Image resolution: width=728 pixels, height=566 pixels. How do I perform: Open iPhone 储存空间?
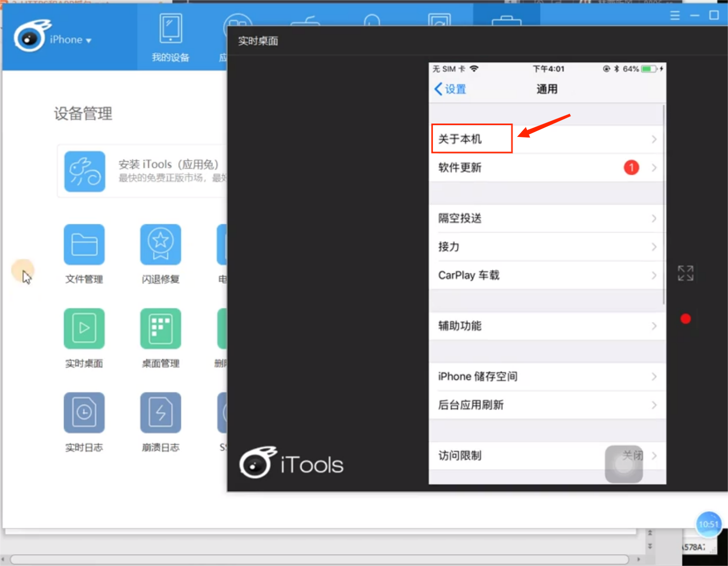pyautogui.click(x=547, y=376)
